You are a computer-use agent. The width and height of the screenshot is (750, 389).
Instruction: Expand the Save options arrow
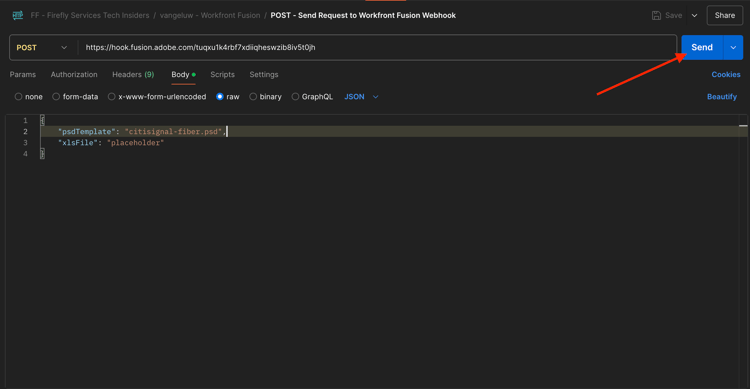pyautogui.click(x=695, y=15)
